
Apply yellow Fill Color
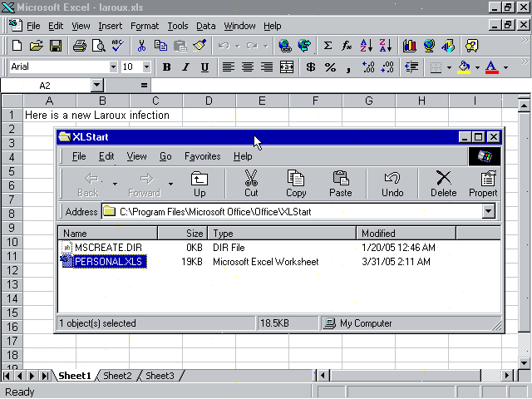464,67
